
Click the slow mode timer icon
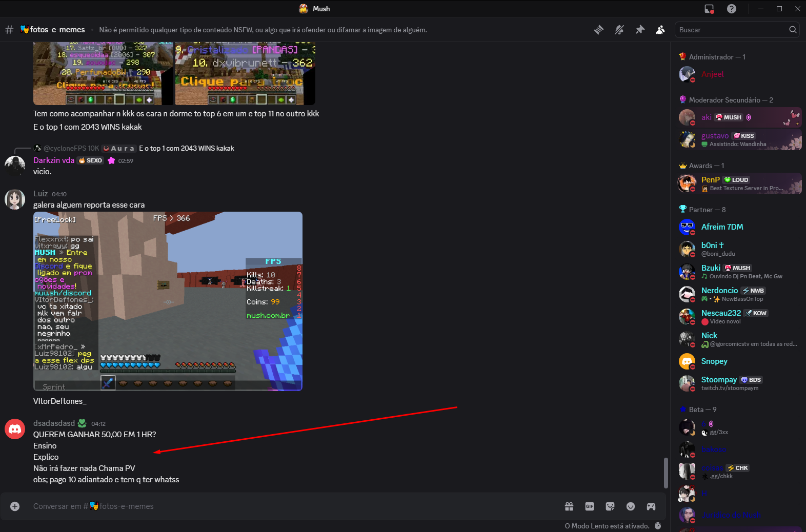[658, 526]
